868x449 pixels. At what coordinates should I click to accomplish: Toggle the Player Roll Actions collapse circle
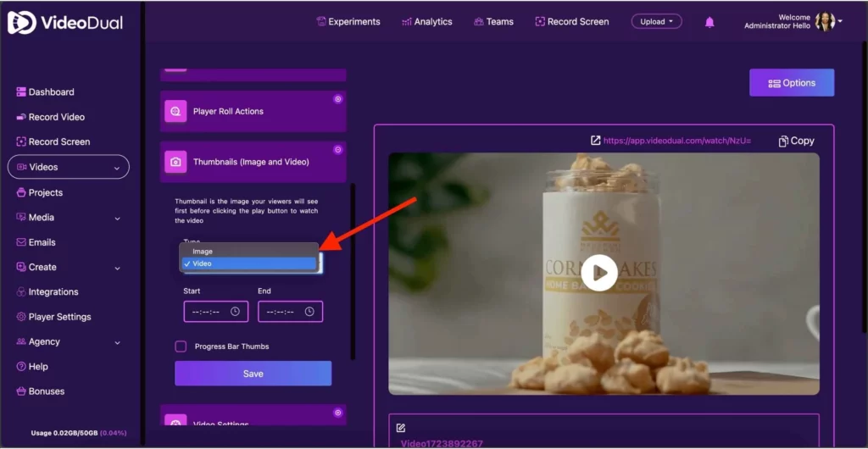click(337, 99)
